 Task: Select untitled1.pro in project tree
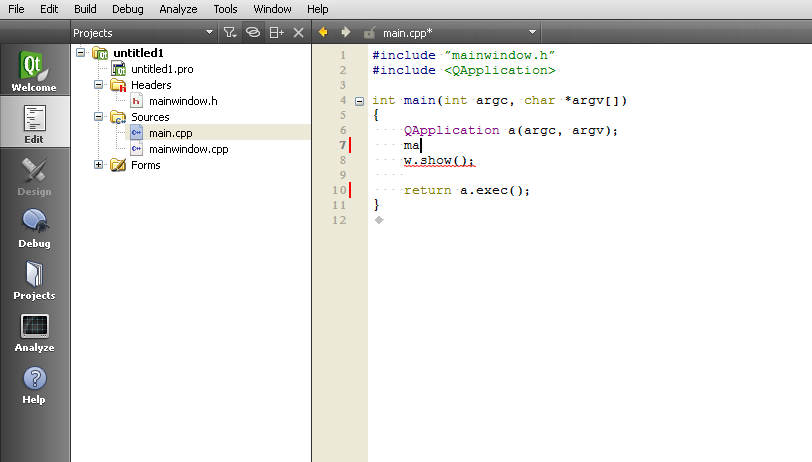tap(162, 69)
